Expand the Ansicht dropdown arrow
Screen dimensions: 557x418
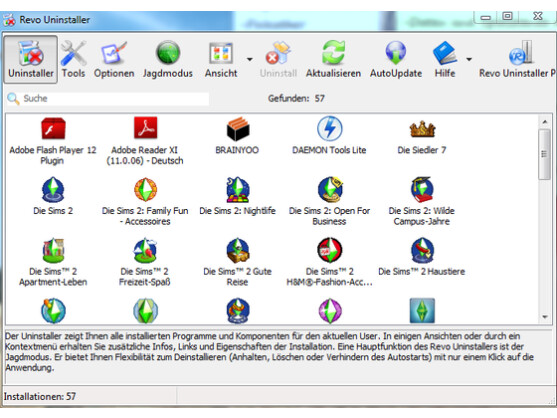[x=250, y=59]
